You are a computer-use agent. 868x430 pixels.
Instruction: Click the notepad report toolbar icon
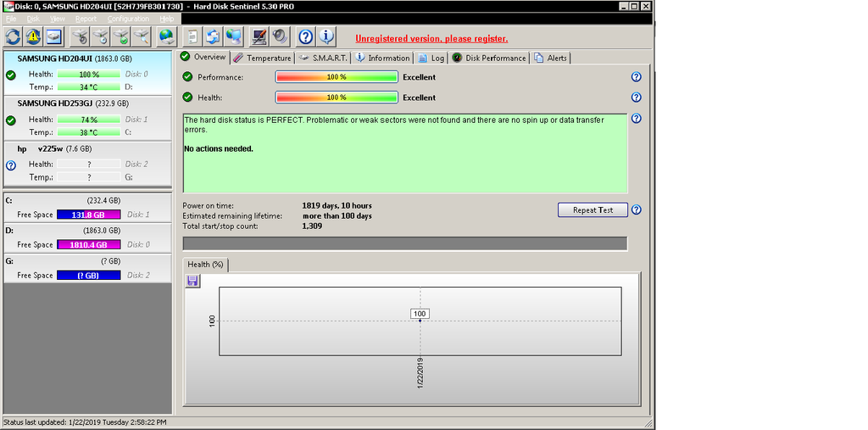(x=192, y=37)
